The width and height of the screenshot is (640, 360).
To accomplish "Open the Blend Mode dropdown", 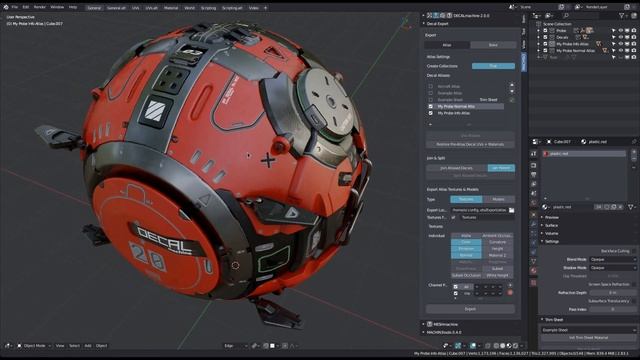I will (613, 260).
